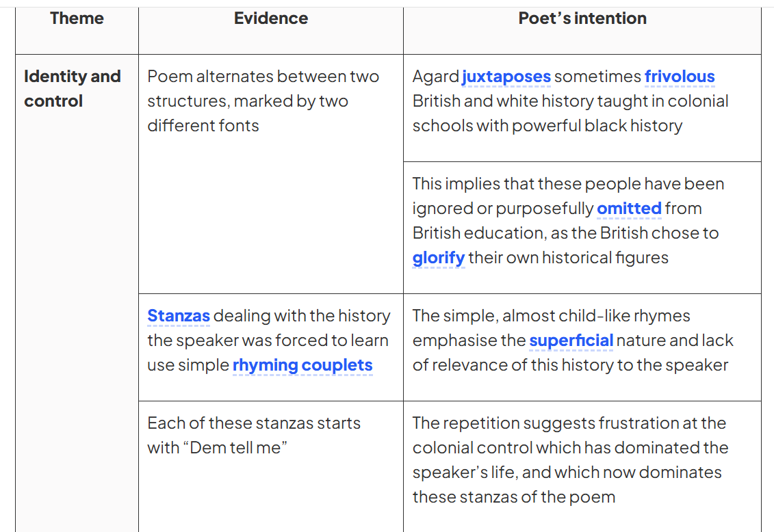Open the 'Stanzas' term link

[x=179, y=315]
